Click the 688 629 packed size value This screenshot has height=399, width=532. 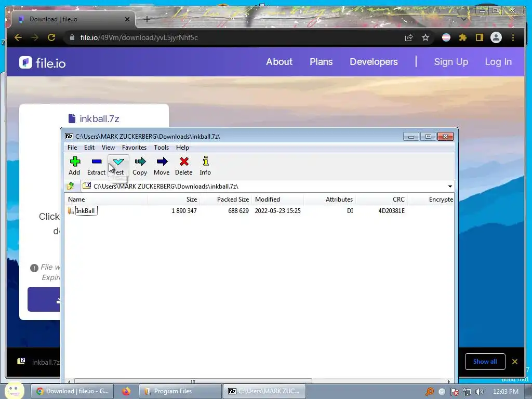238,211
